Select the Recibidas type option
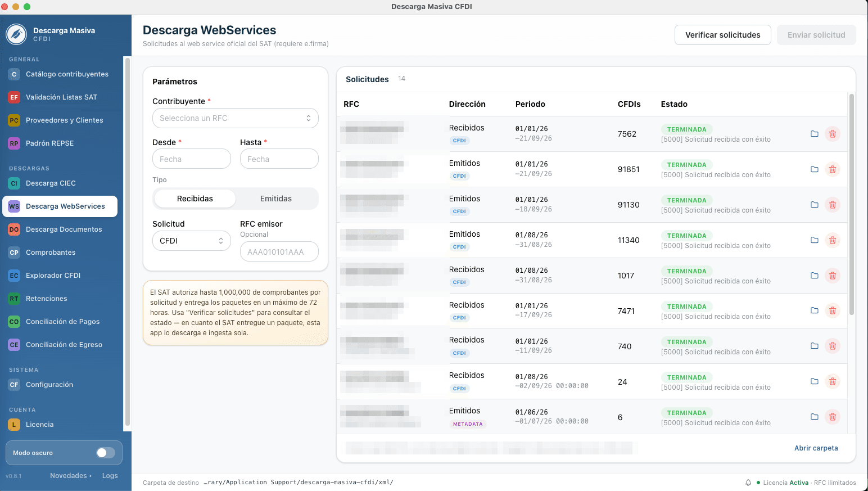This screenshot has width=868, height=491. click(x=195, y=199)
